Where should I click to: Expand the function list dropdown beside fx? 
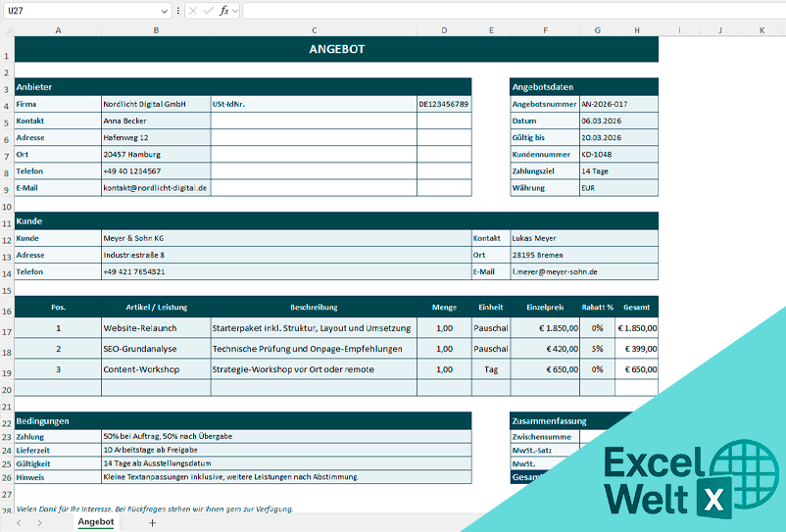(x=236, y=10)
